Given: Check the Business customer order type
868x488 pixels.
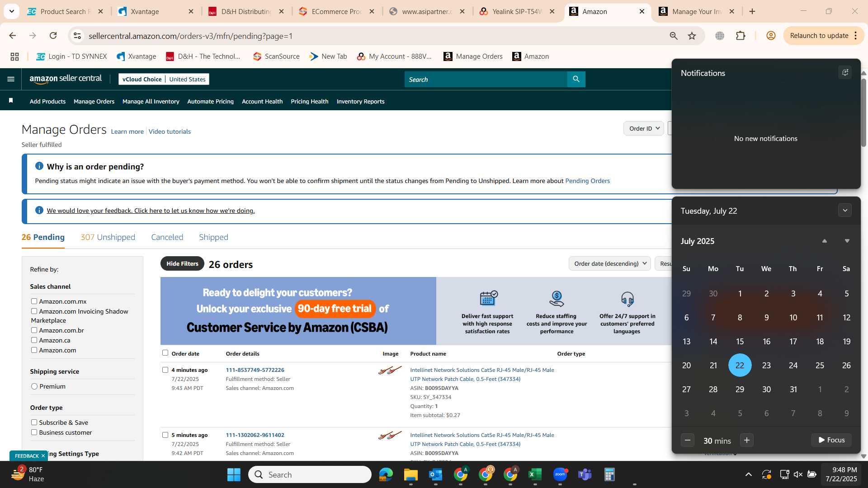Looking at the screenshot, I should click(34, 432).
